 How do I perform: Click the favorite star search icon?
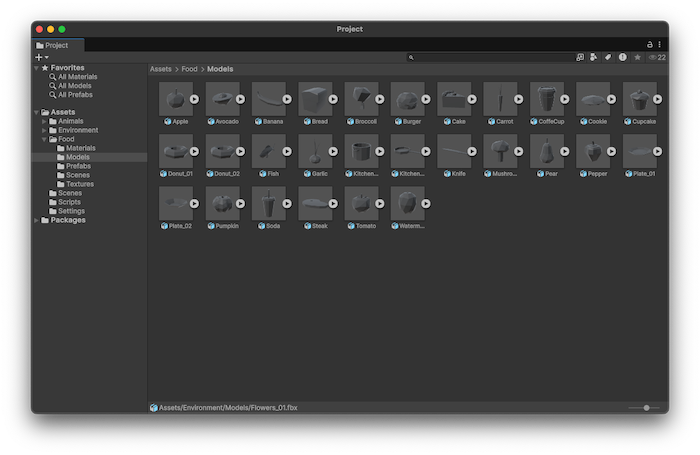[x=637, y=57]
